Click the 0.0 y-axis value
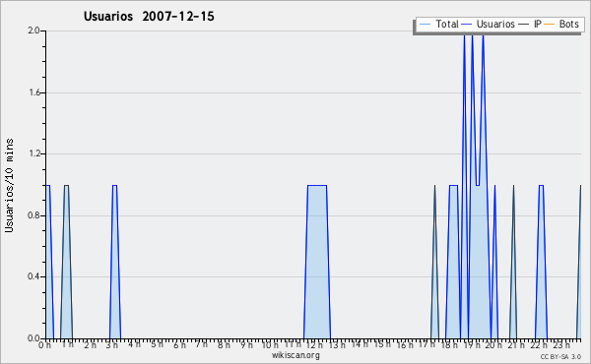The width and height of the screenshot is (591, 364). pyautogui.click(x=33, y=338)
